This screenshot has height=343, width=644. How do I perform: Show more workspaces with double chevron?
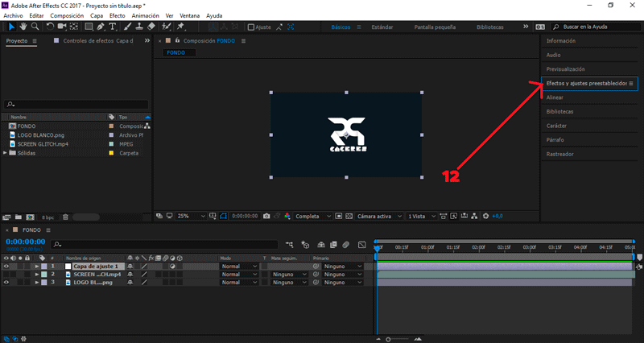(526, 27)
